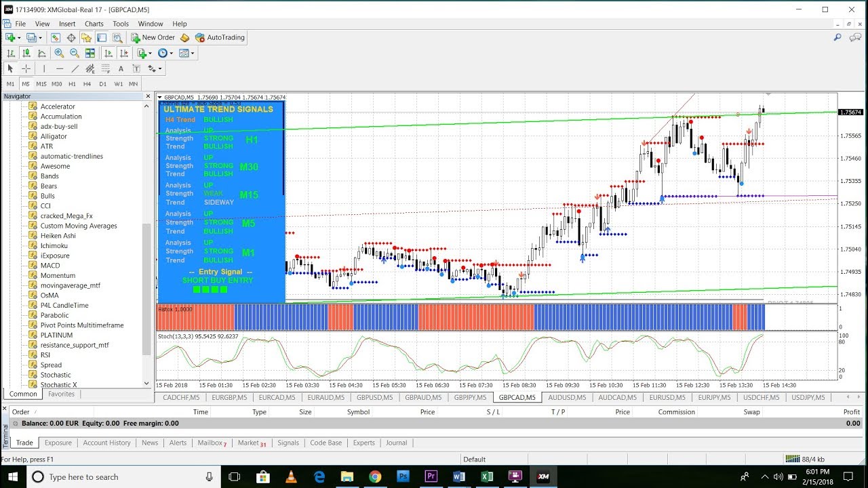Toggle the H4 timeframe button
The image size is (868, 488).
[87, 84]
